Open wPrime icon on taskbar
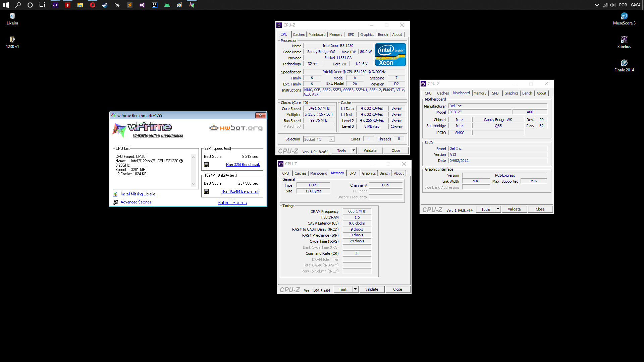 click(x=192, y=5)
